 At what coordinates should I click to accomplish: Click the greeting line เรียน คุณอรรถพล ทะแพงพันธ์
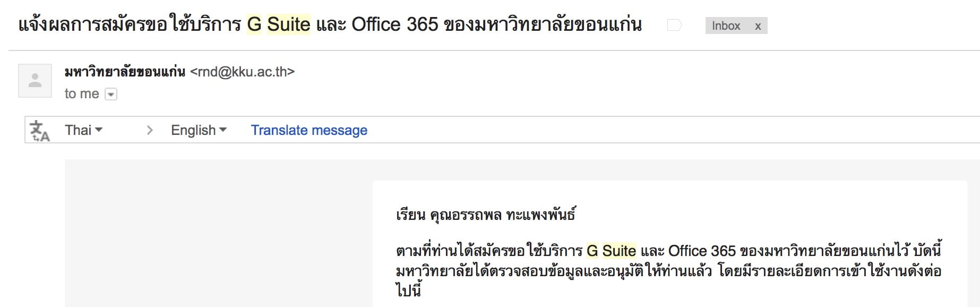[485, 215]
